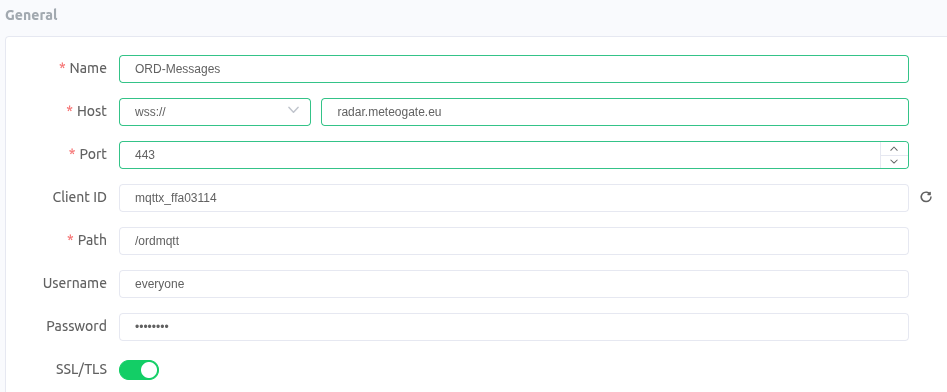Open the wss:// protocol dropdown
The image size is (947, 392).
click(215, 112)
